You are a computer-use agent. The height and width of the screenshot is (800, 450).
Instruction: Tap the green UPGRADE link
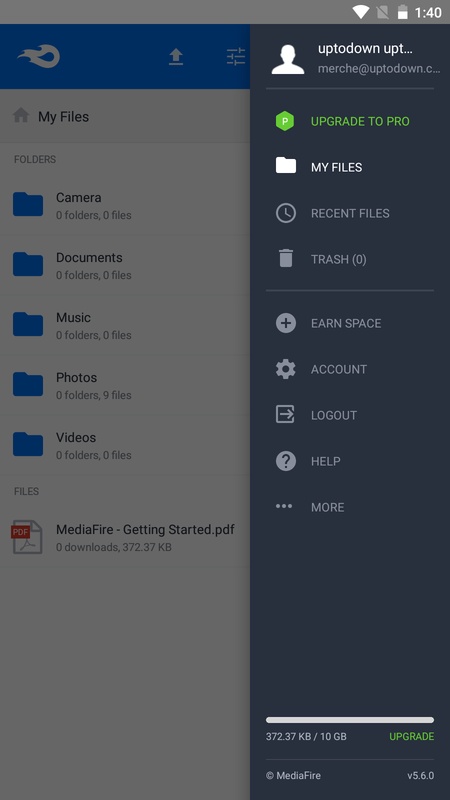412,736
